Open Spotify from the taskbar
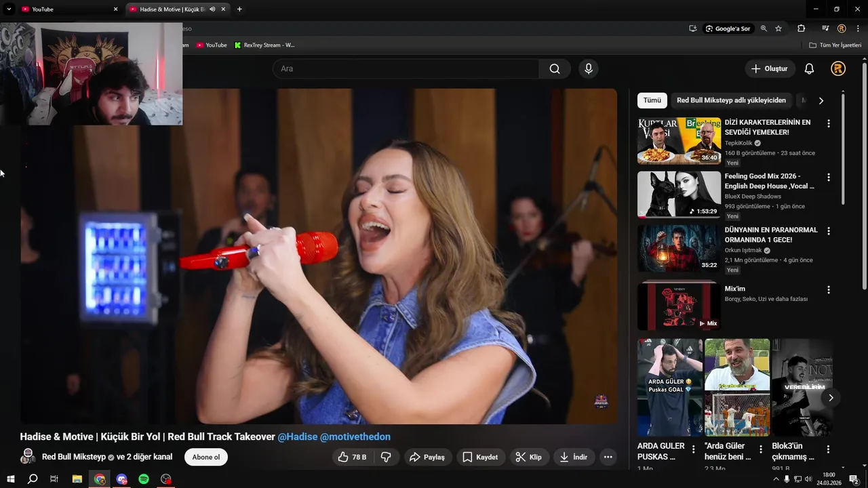The image size is (868, 488). [144, 479]
